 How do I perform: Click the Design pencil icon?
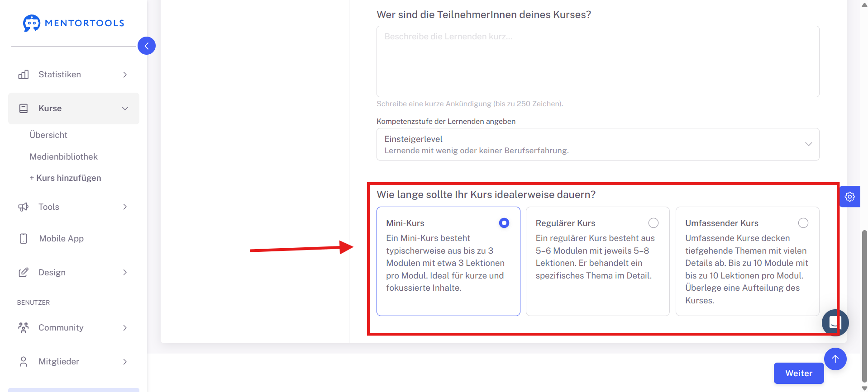click(24, 273)
